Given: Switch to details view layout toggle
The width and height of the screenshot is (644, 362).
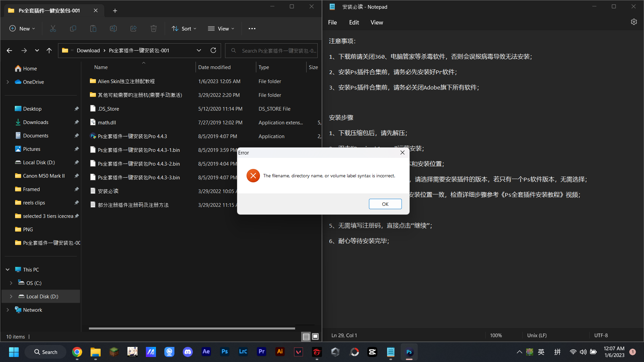Looking at the screenshot, I should click(x=306, y=337).
